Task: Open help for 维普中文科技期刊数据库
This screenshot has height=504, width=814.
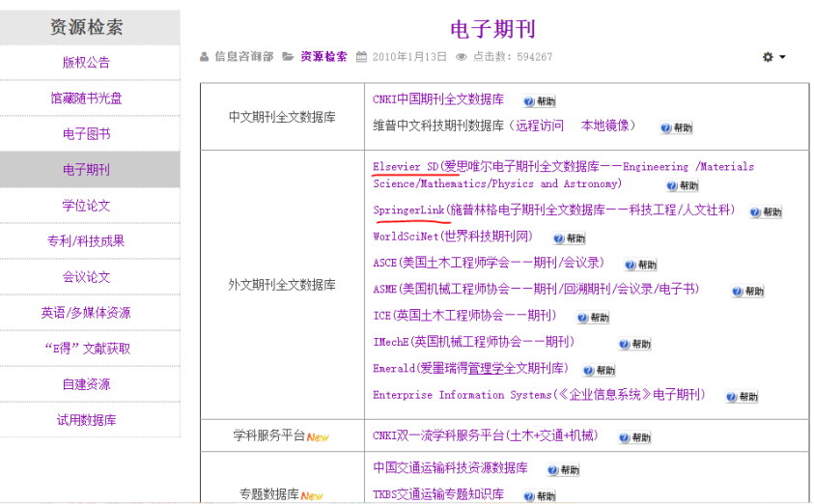Action: [677, 127]
